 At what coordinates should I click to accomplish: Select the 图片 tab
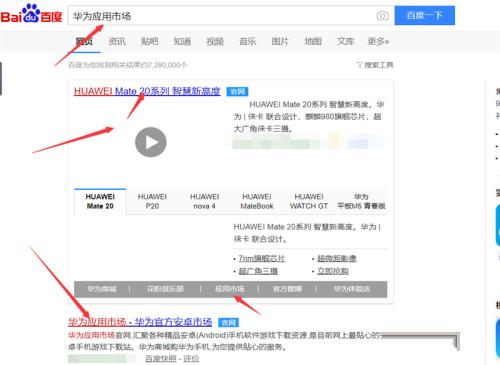click(x=280, y=42)
